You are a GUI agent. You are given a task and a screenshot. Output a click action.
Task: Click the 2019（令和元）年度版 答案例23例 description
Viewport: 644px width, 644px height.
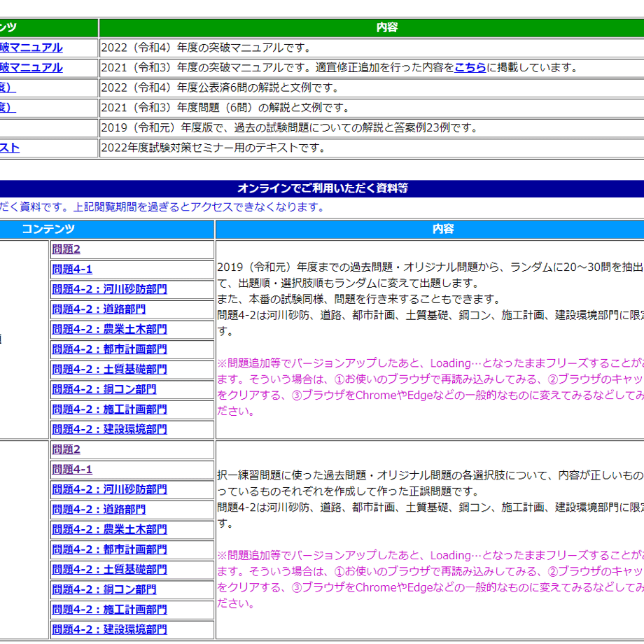click(290, 128)
